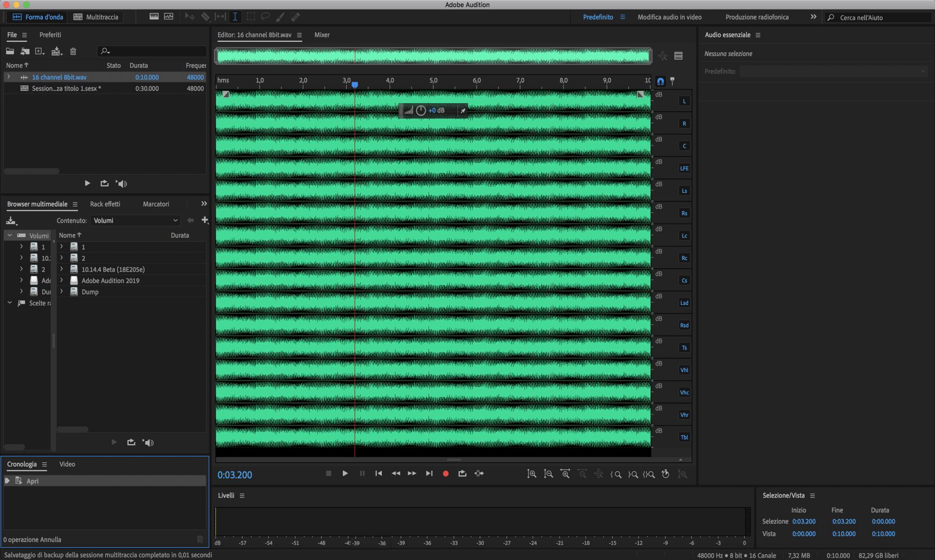Zoom in amplitude in the editor
The width and height of the screenshot is (935, 560).
(532, 474)
